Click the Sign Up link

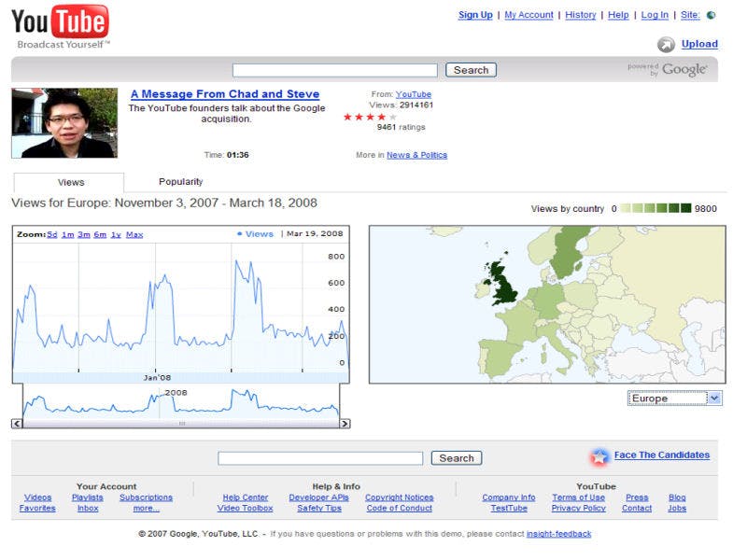click(x=475, y=15)
